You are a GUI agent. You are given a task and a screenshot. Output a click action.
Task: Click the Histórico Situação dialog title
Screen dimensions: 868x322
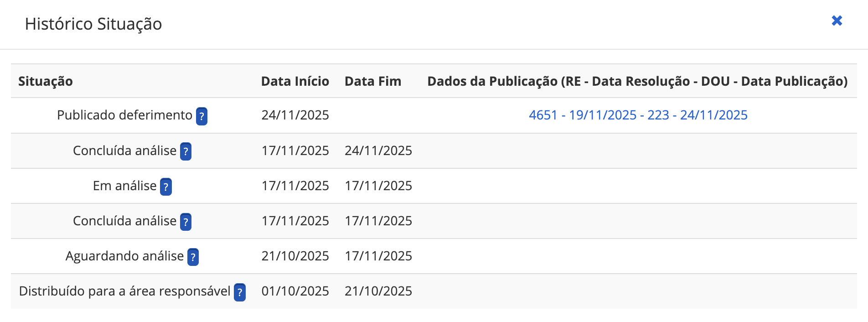(x=93, y=24)
